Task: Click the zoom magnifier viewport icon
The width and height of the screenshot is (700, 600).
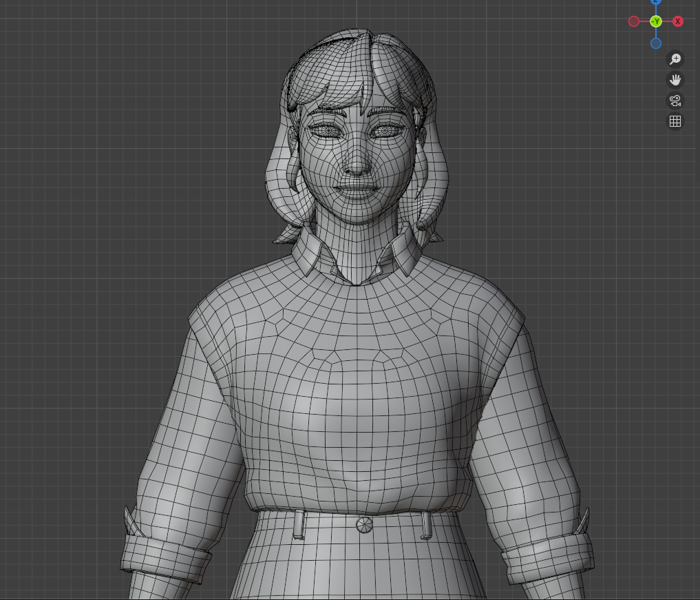Action: (x=675, y=59)
